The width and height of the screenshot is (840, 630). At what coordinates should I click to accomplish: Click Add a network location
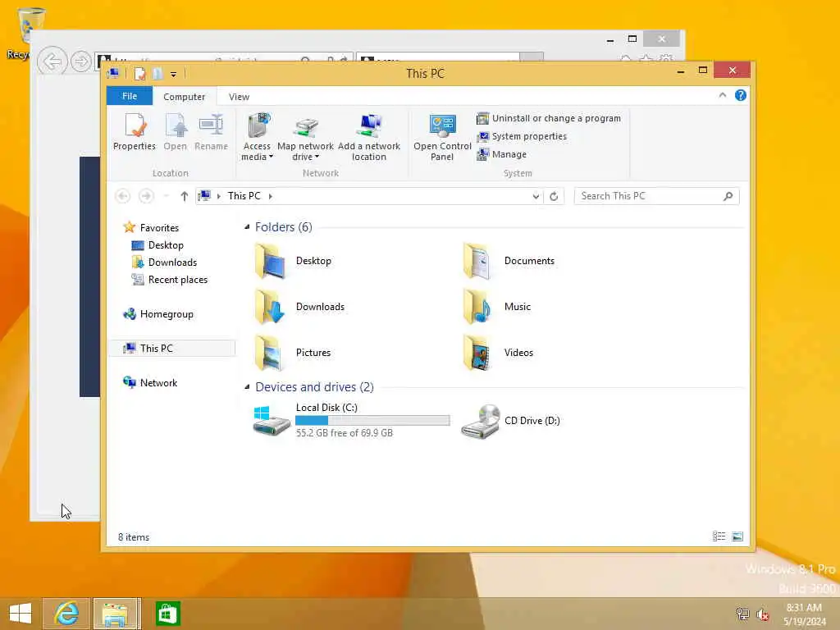369,137
